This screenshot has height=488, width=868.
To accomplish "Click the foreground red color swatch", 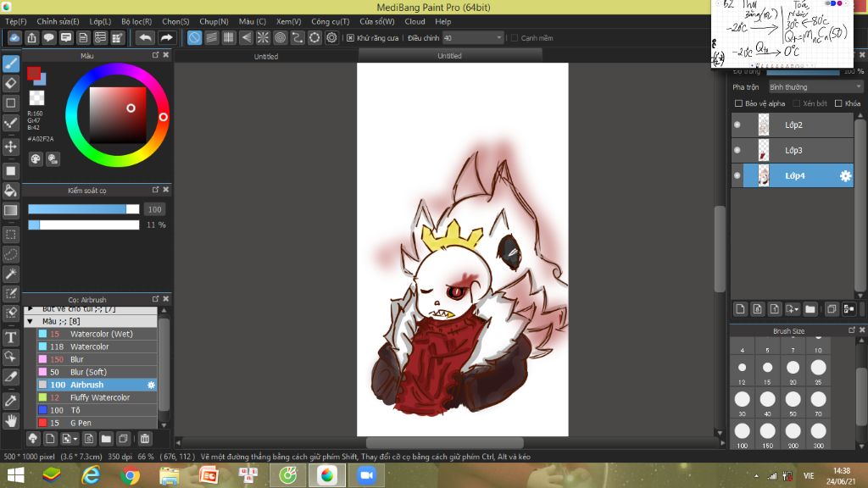I will click(33, 73).
